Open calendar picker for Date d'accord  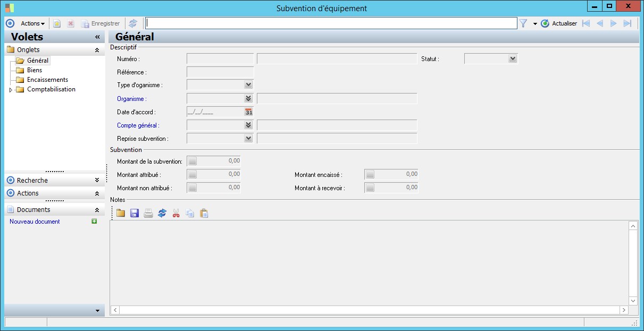(x=248, y=112)
